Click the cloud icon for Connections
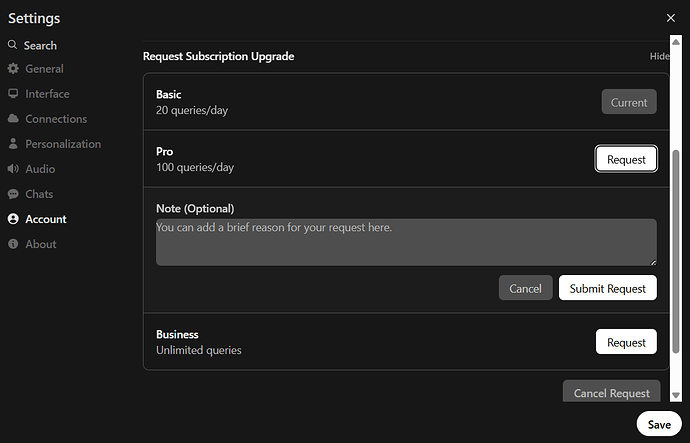 tap(13, 119)
